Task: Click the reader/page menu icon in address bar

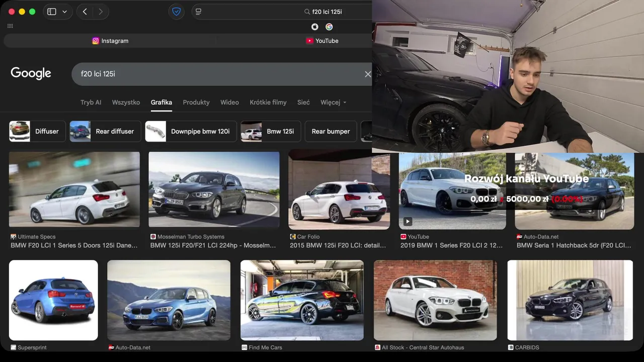Action: coord(198,12)
